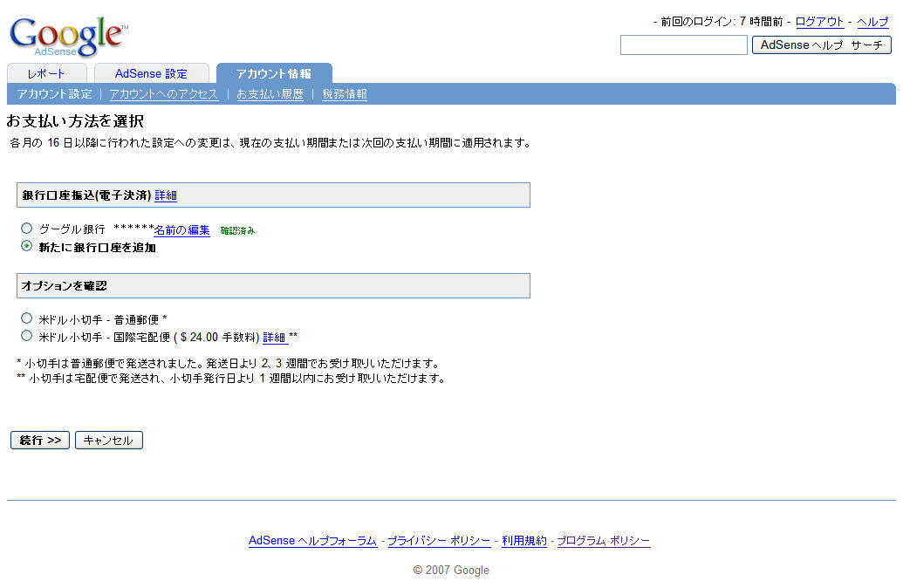Open the プログラム ポリシー footer link
Screen dimensions: 903x588
click(604, 540)
